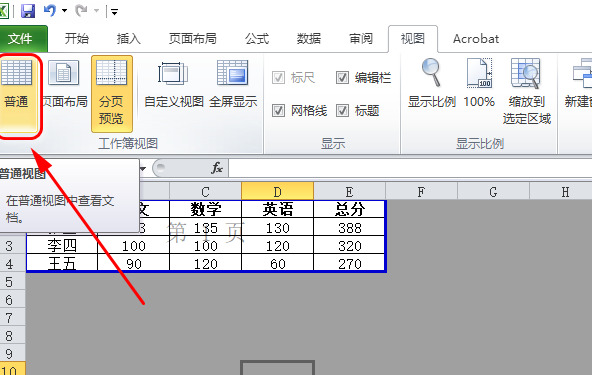Click into the formula bar input
The image size is (592, 375).
click(410, 168)
